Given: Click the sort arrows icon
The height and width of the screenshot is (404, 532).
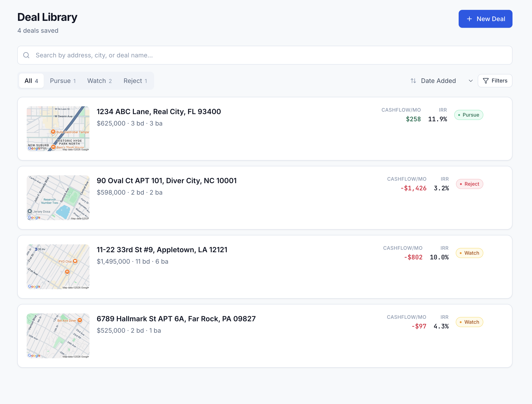Looking at the screenshot, I should pos(413,81).
